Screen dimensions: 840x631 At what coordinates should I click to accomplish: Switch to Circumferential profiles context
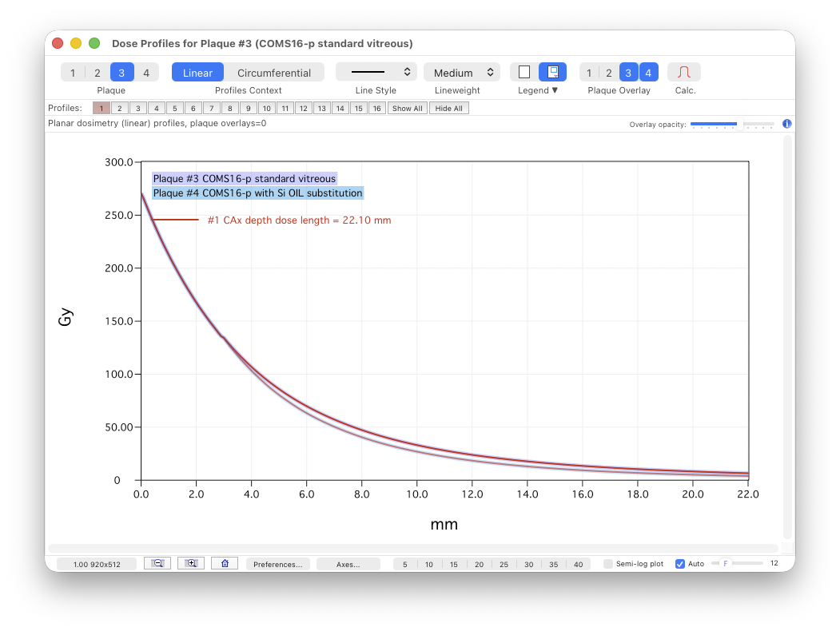tap(274, 73)
